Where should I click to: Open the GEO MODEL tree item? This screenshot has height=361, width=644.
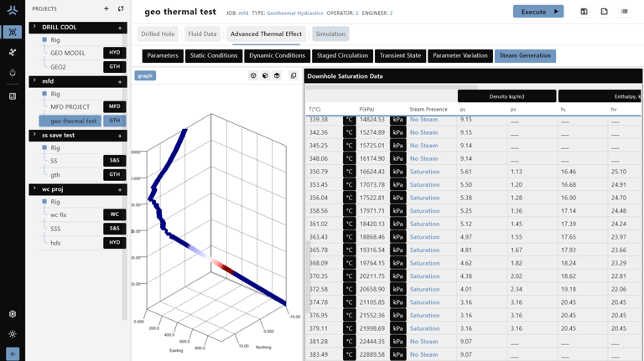click(x=68, y=53)
